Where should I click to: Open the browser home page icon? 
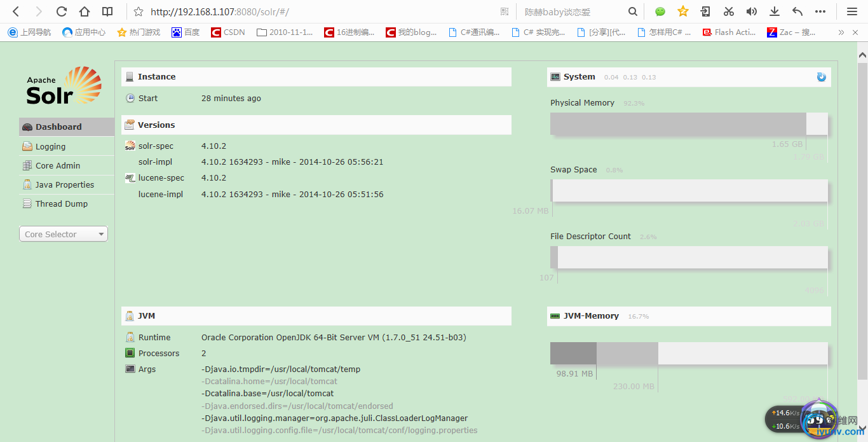point(85,11)
